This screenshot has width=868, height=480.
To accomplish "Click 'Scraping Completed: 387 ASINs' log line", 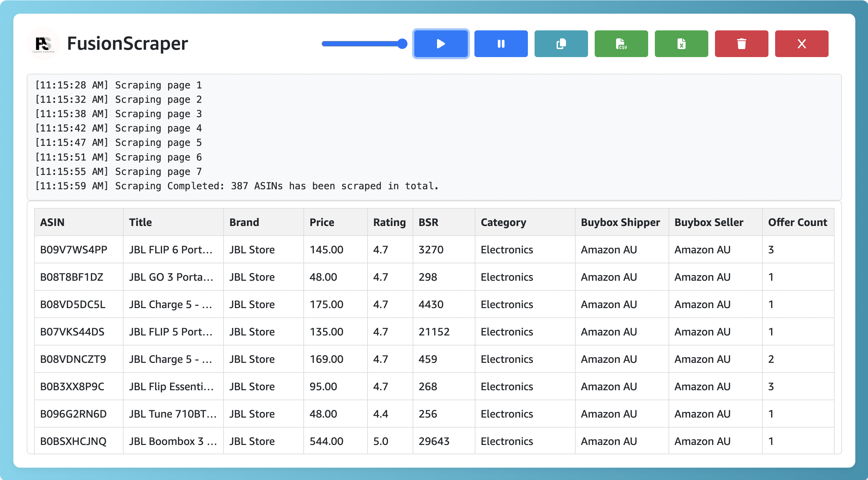I will coord(237,186).
